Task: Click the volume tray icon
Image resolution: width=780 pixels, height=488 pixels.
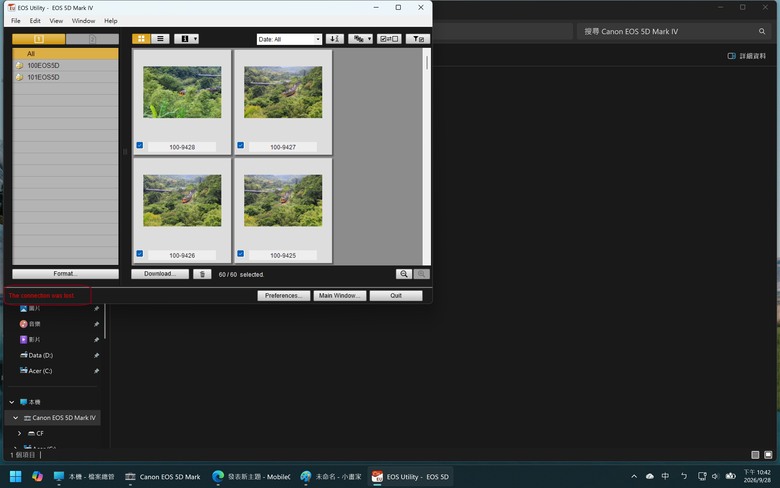Action: click(x=715, y=477)
